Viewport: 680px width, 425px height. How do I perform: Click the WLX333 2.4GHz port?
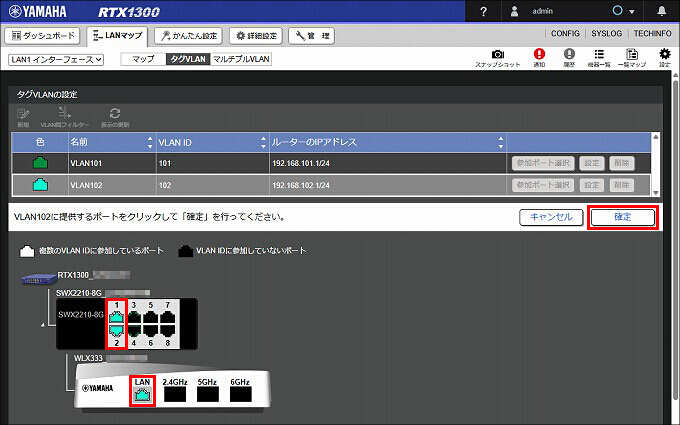click(x=175, y=395)
